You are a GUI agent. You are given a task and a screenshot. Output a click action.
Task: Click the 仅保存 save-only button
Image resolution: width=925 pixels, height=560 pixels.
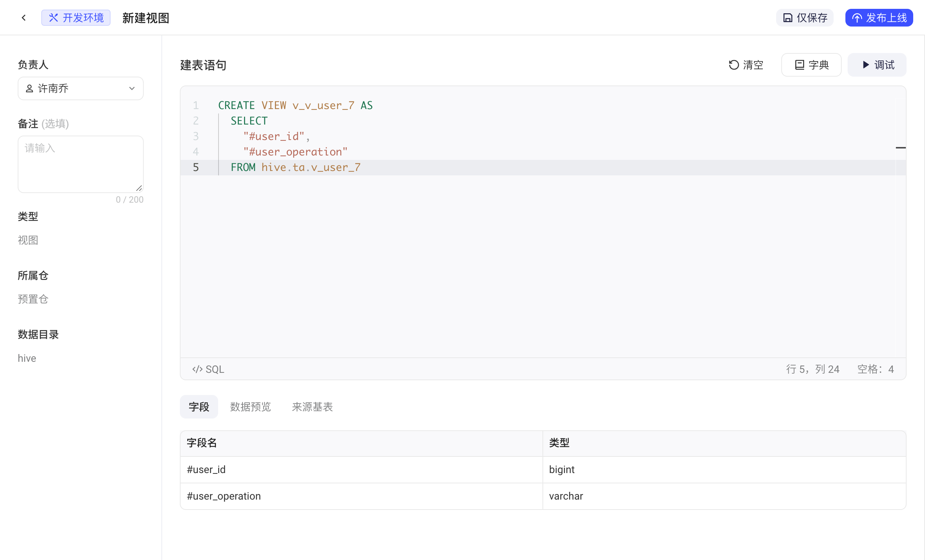pos(804,18)
